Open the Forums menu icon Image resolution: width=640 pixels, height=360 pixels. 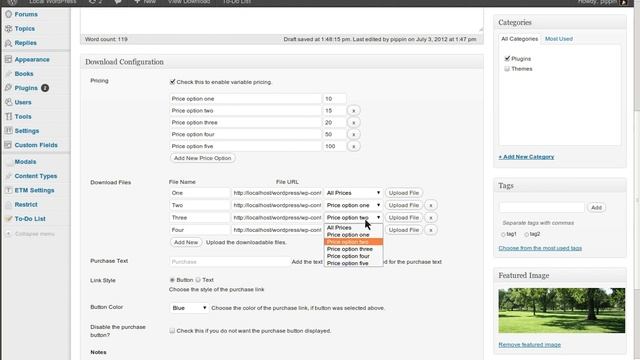(x=8, y=14)
